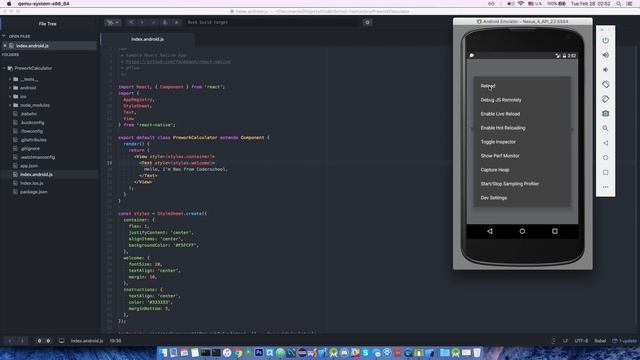Click emulator sidebar overview square icon
The height and width of the screenshot is (360, 640).
click(x=606, y=172)
